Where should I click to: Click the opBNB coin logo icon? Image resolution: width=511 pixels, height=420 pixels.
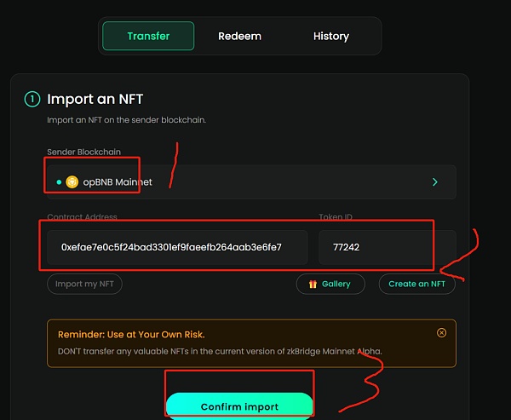click(72, 181)
